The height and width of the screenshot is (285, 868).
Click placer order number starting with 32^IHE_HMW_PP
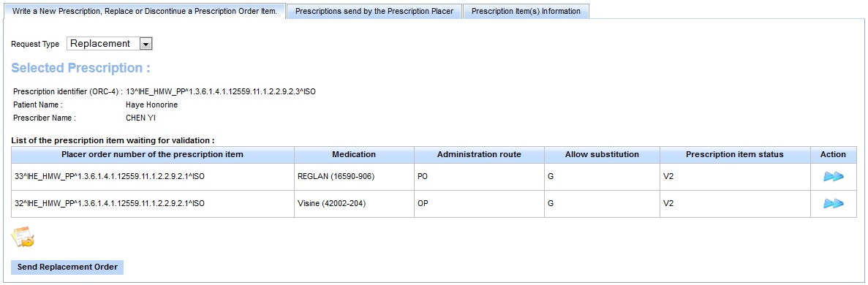click(x=110, y=204)
